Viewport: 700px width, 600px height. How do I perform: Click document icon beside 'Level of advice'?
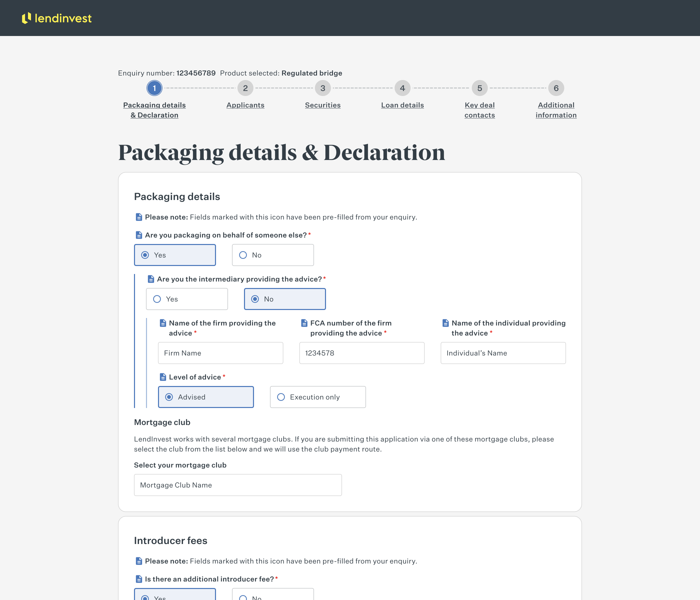(x=163, y=377)
